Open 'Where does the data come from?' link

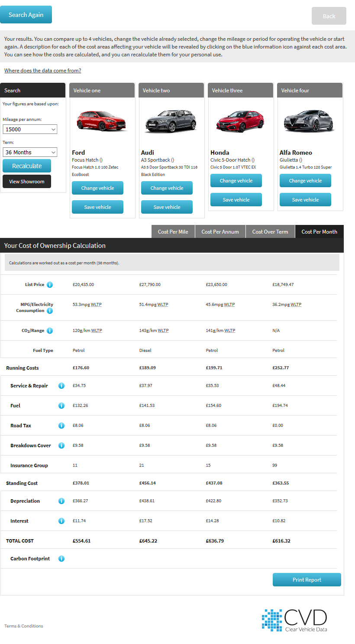click(x=43, y=71)
